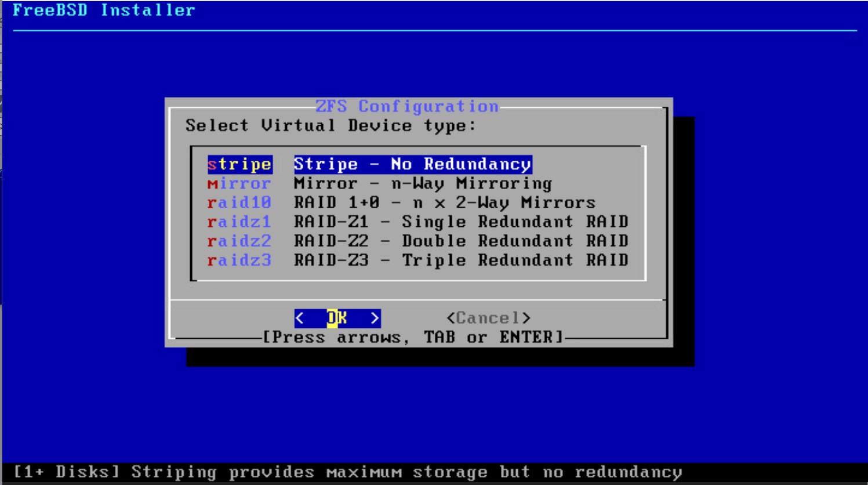
Task: Pick the "raidz2" tag
Action: (239, 241)
